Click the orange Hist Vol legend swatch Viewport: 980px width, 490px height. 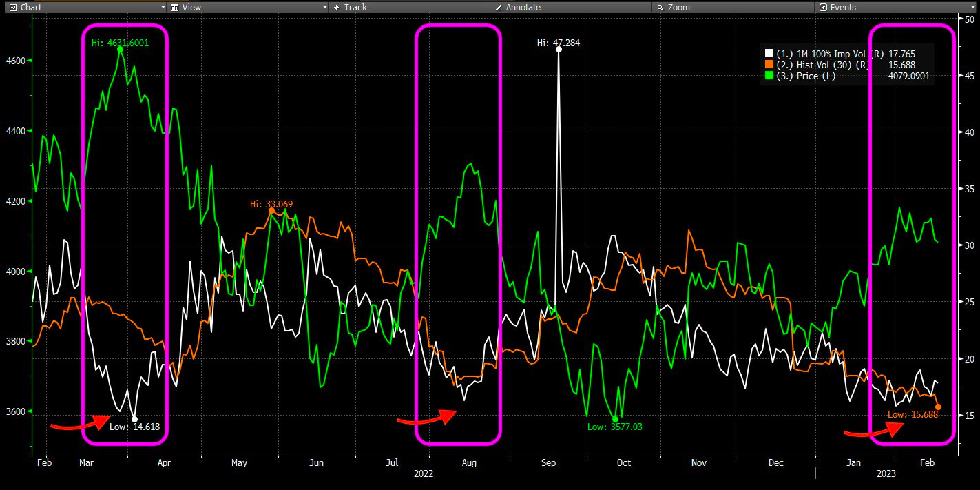tap(769, 65)
